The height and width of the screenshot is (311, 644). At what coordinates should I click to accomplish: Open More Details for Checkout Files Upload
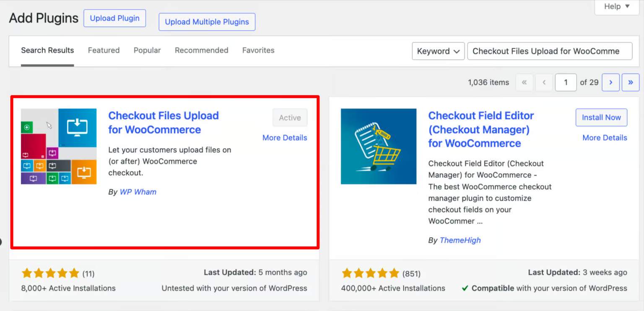[x=285, y=137]
